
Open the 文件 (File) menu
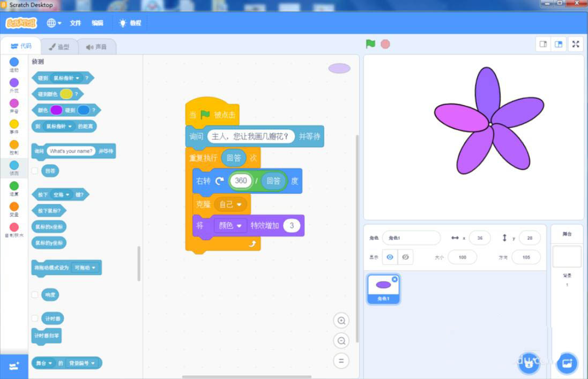pyautogui.click(x=75, y=23)
